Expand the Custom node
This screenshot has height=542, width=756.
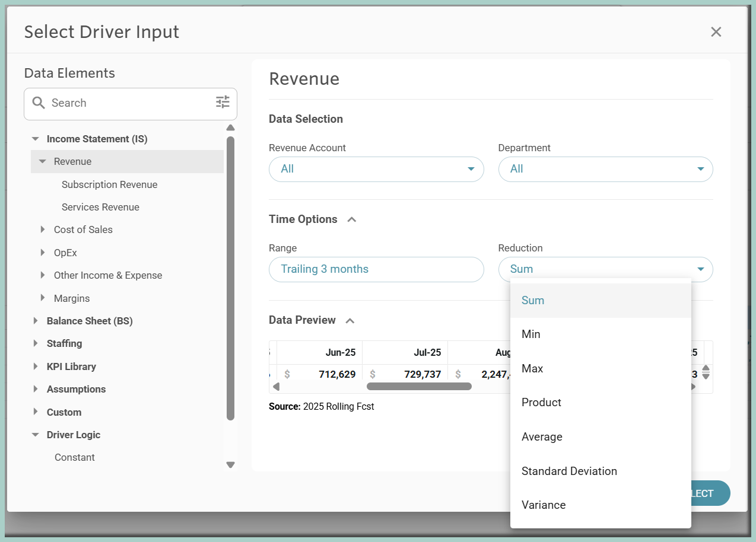(36, 412)
